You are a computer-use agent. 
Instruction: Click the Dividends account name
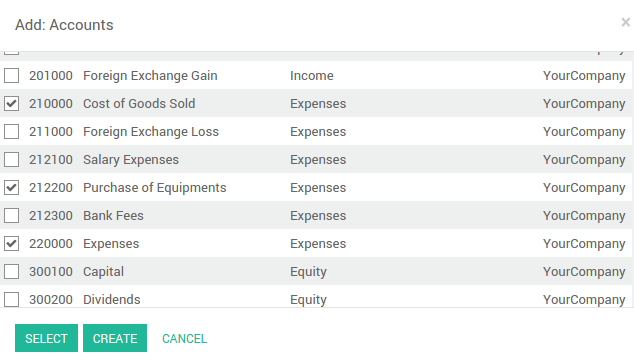pyautogui.click(x=112, y=299)
